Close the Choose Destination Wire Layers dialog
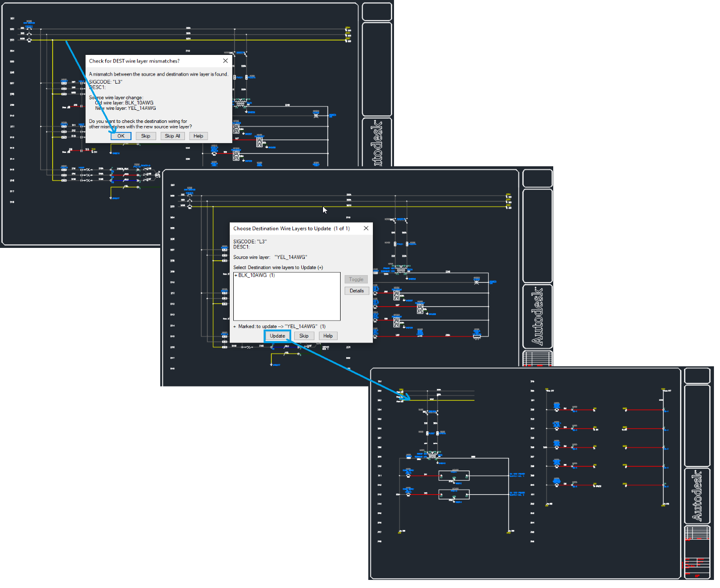This screenshot has height=588, width=720. click(366, 228)
